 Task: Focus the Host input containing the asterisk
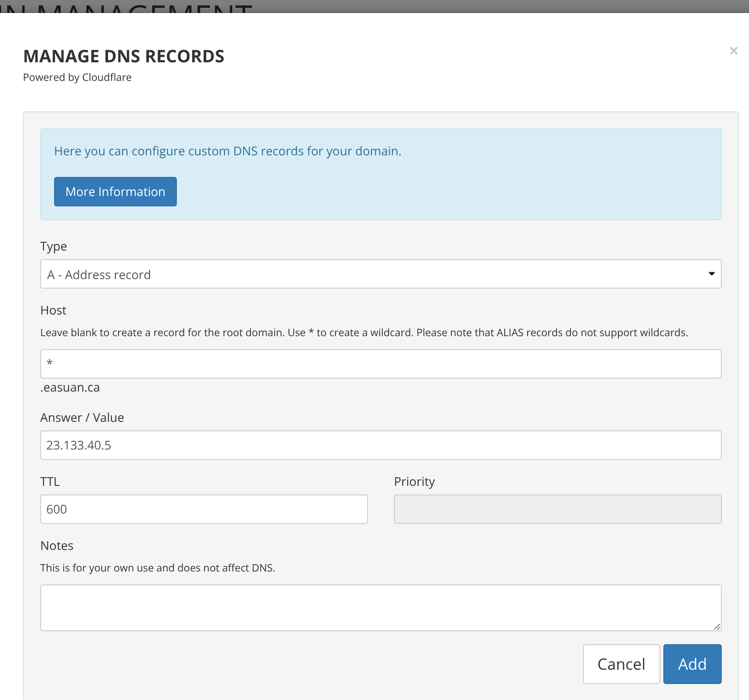(x=381, y=364)
